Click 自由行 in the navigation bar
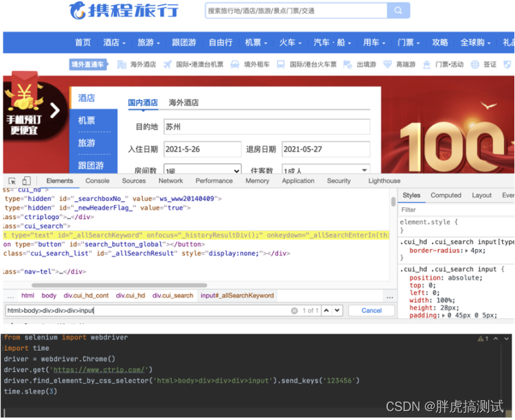 pyautogui.click(x=220, y=43)
